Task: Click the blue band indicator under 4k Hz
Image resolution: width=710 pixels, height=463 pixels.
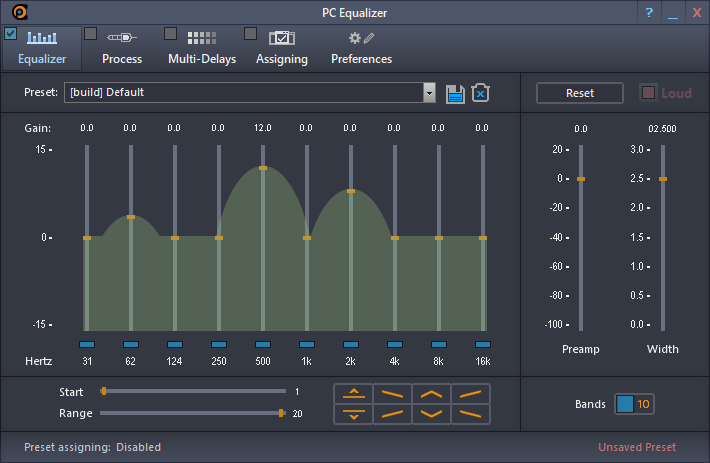Action: 395,344
